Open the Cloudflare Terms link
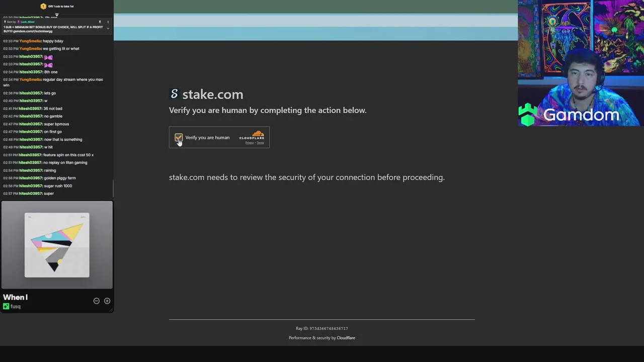644x362 pixels. (x=261, y=143)
